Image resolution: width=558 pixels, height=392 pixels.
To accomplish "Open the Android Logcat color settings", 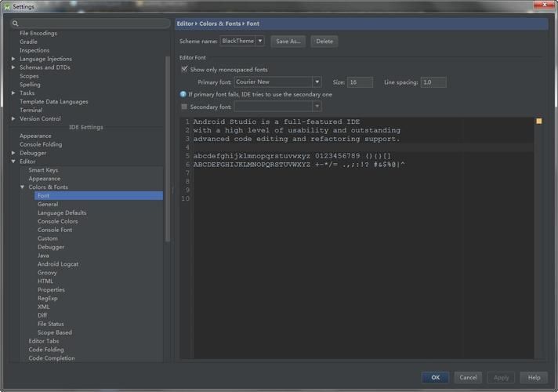I will click(x=58, y=264).
